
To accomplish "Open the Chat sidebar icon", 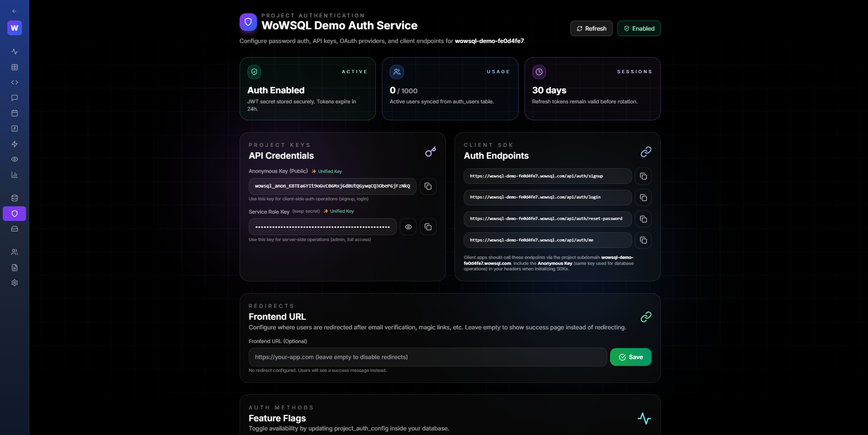I will (14, 97).
